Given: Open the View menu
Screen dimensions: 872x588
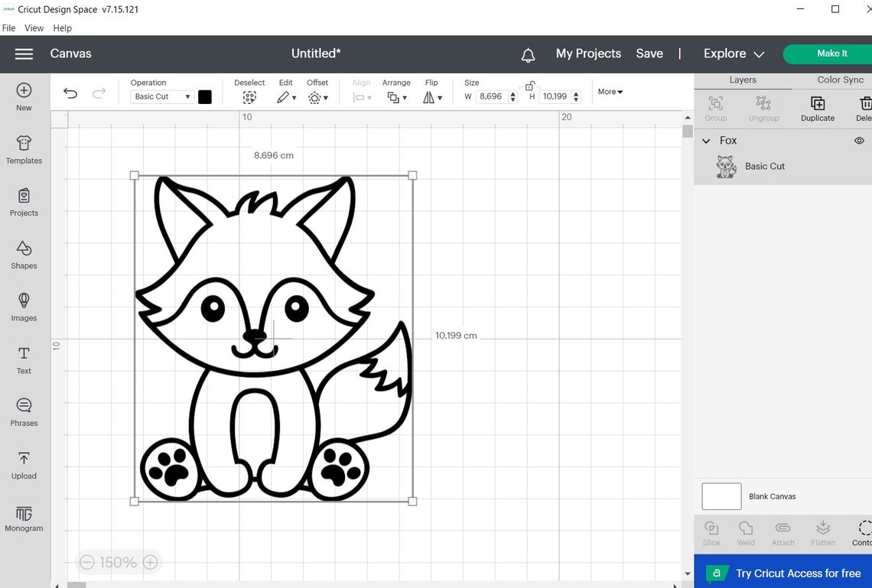Looking at the screenshot, I should tap(34, 28).
